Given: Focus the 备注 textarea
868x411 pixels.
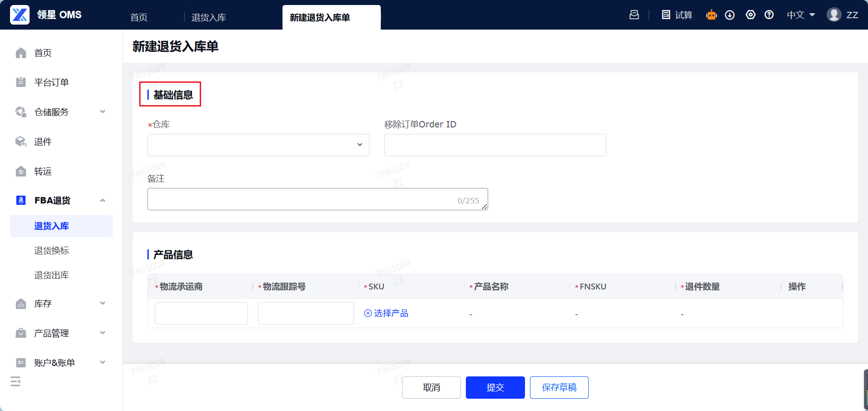Looking at the screenshot, I should (x=318, y=199).
